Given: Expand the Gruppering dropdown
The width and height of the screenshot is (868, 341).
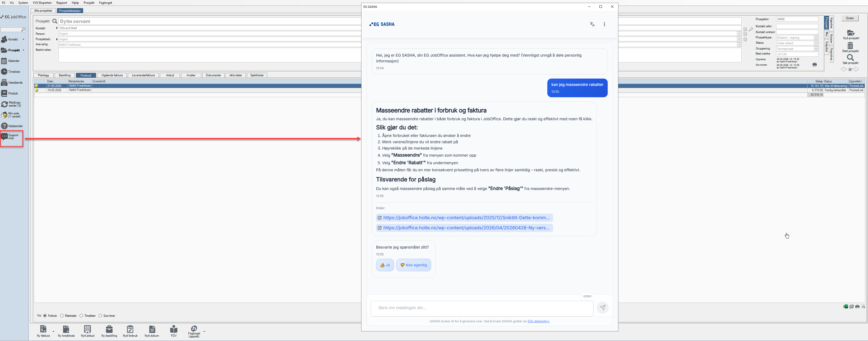Looking at the screenshot, I should [816, 49].
